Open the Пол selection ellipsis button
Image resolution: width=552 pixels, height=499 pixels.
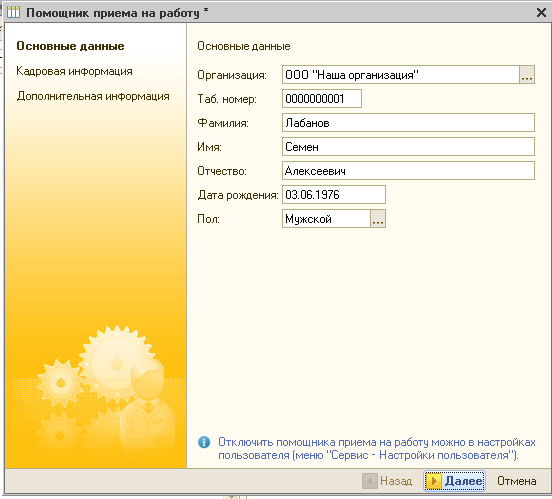(378, 219)
